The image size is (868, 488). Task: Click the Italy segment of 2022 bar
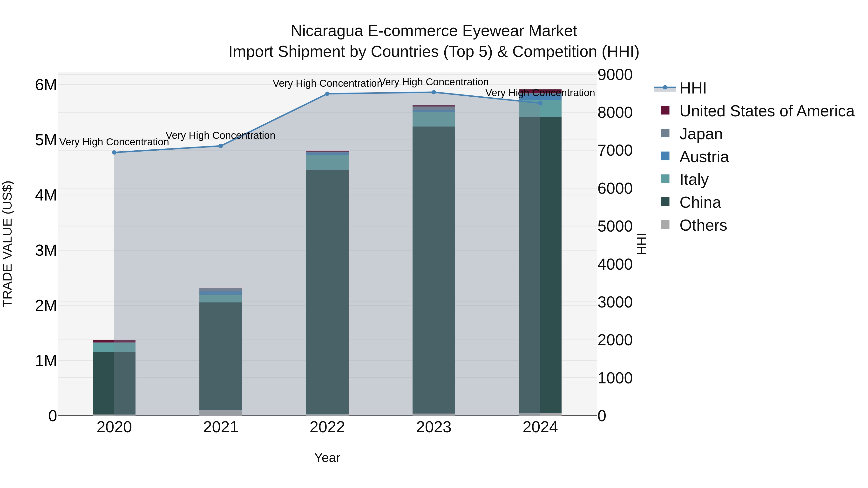point(327,162)
